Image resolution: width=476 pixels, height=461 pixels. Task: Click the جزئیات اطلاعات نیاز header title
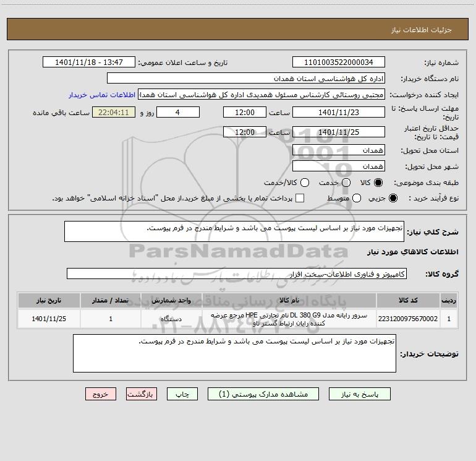pyautogui.click(x=422, y=30)
